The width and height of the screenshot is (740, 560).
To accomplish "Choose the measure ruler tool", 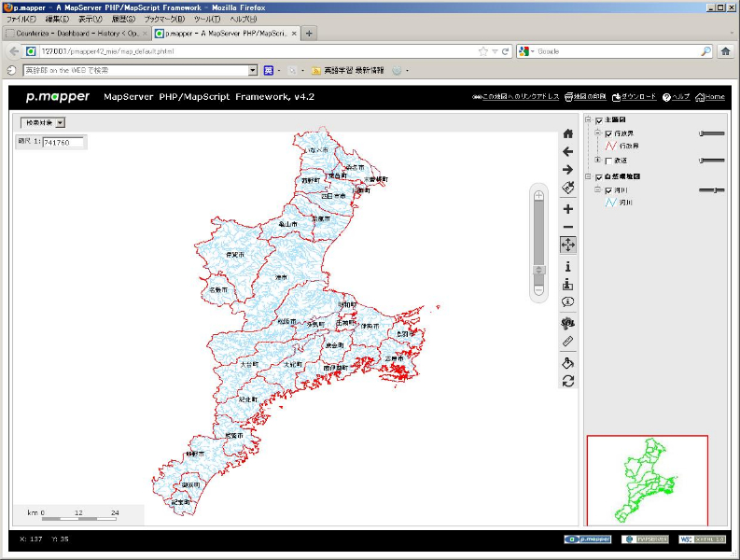I will (567, 342).
